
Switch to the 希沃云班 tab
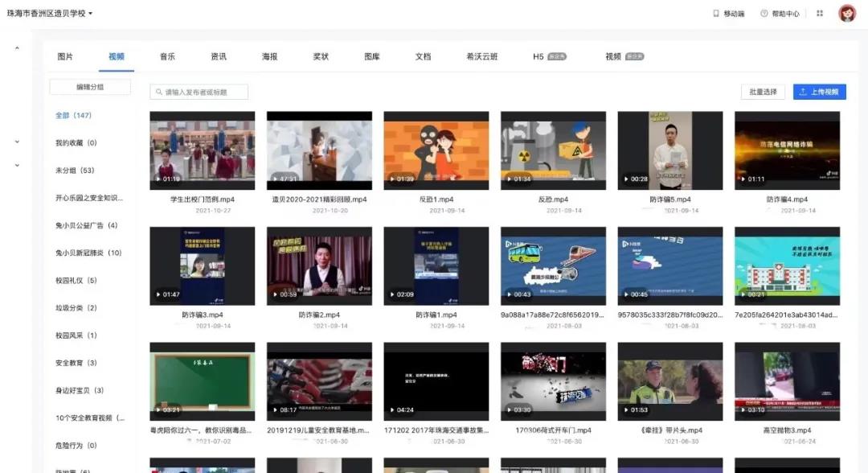[481, 56]
